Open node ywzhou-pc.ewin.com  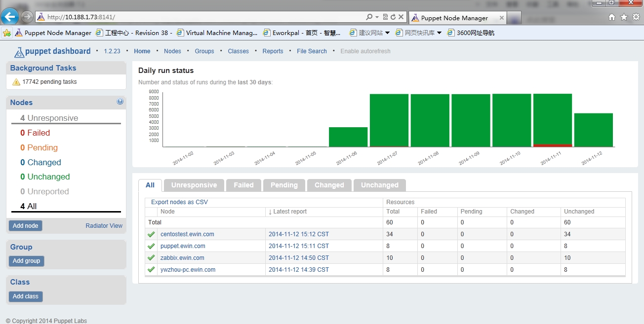[x=188, y=270]
